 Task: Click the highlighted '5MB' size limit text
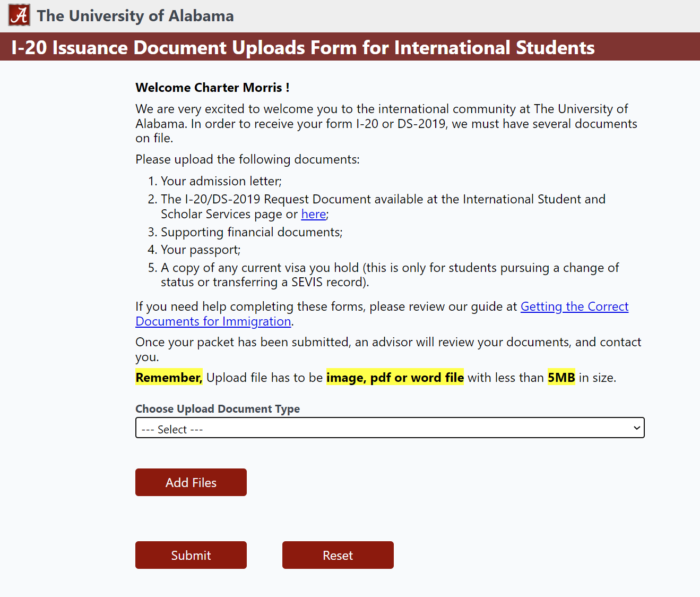(561, 377)
